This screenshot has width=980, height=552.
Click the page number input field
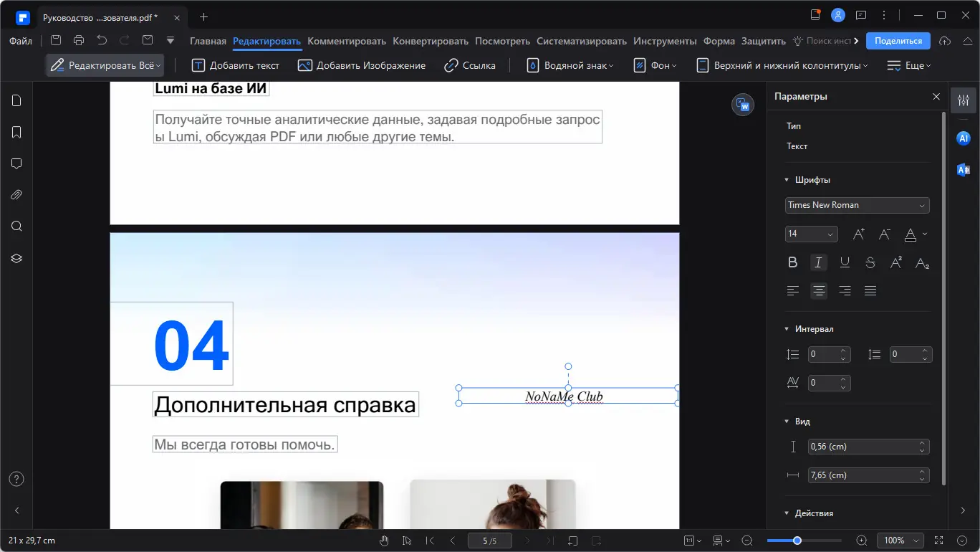click(x=489, y=541)
